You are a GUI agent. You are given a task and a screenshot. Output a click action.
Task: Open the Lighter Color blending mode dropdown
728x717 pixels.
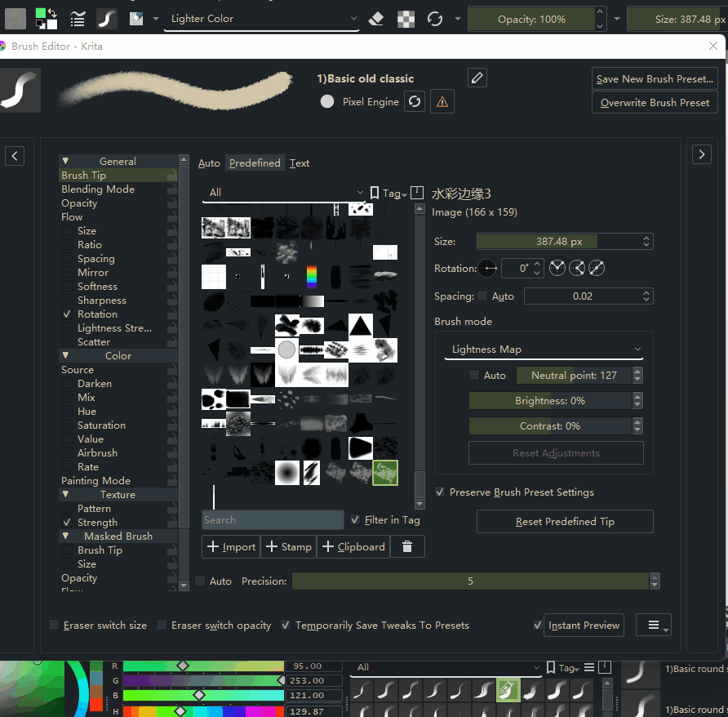[261, 19]
